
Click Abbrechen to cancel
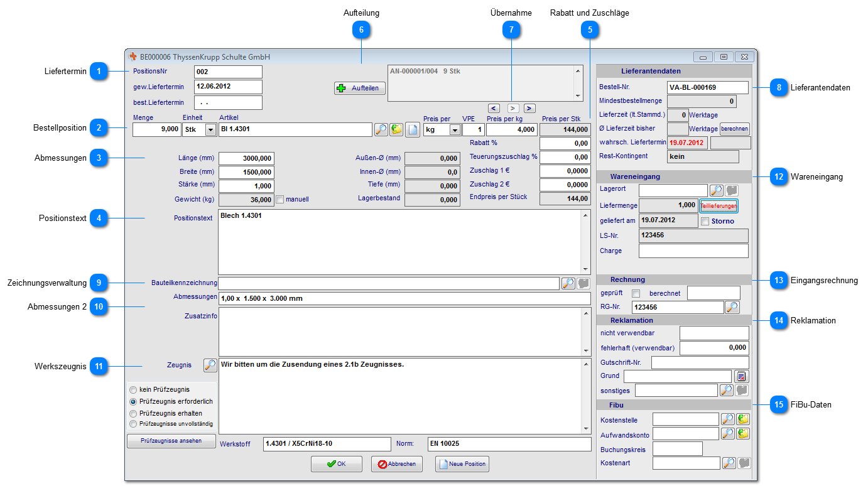coord(397,464)
